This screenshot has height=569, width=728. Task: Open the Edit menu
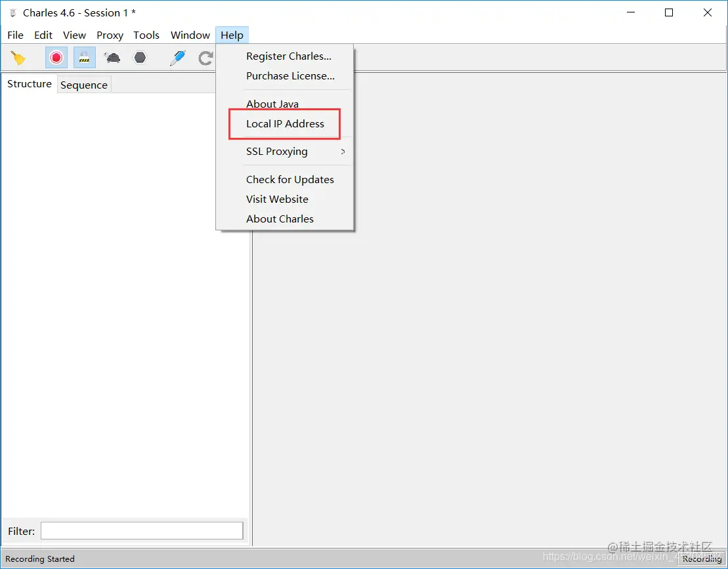(43, 35)
